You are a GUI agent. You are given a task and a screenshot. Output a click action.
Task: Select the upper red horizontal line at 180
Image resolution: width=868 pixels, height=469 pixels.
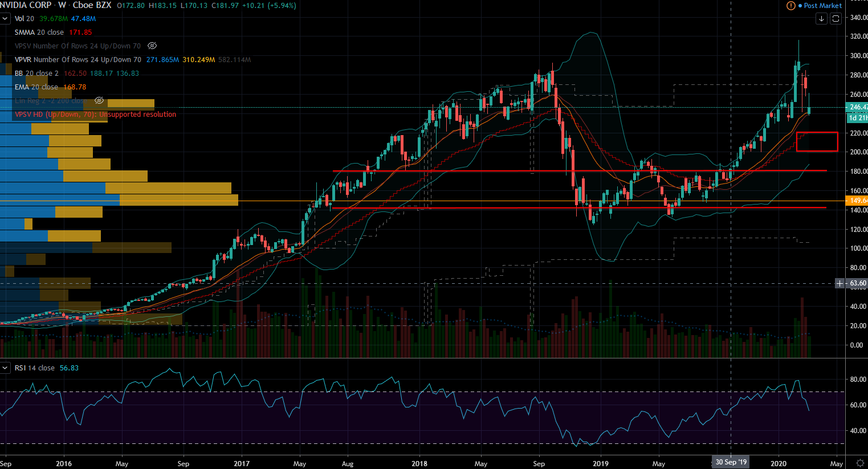[580, 171]
